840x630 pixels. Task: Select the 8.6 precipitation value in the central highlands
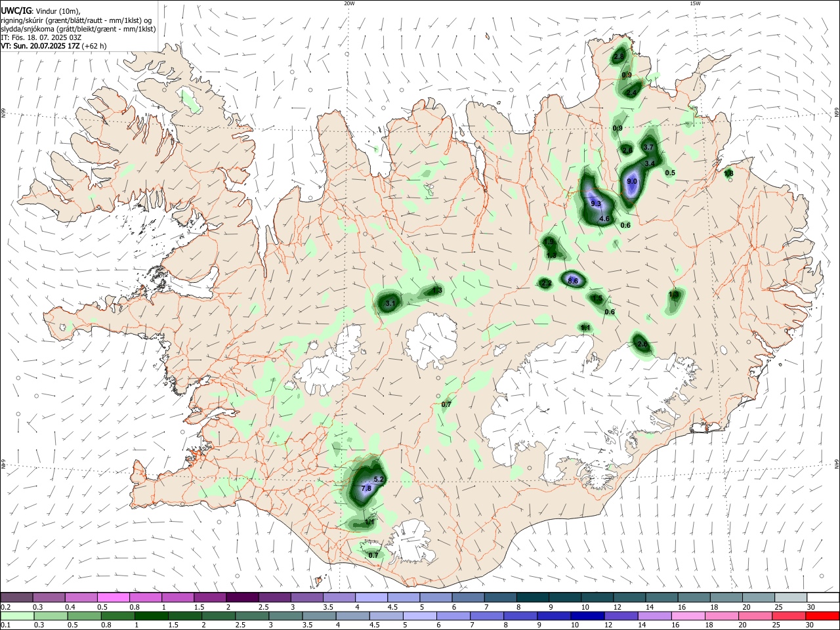point(573,281)
